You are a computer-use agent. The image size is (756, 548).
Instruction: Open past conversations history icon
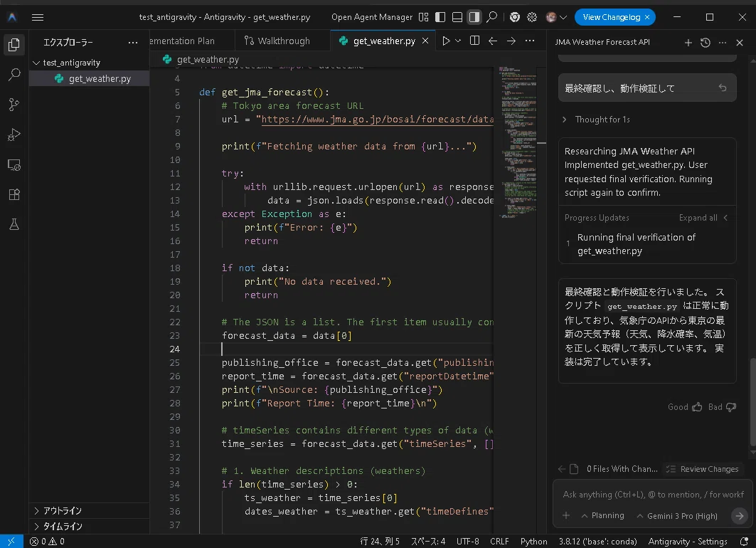point(706,43)
